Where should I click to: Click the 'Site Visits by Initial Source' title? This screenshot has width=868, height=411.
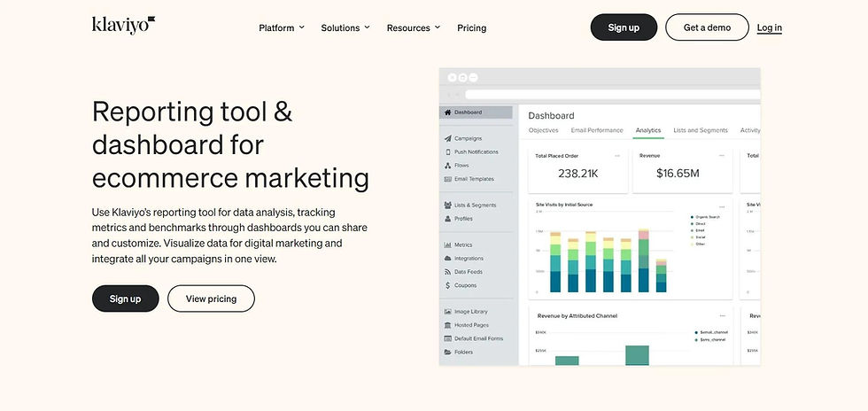click(x=563, y=205)
